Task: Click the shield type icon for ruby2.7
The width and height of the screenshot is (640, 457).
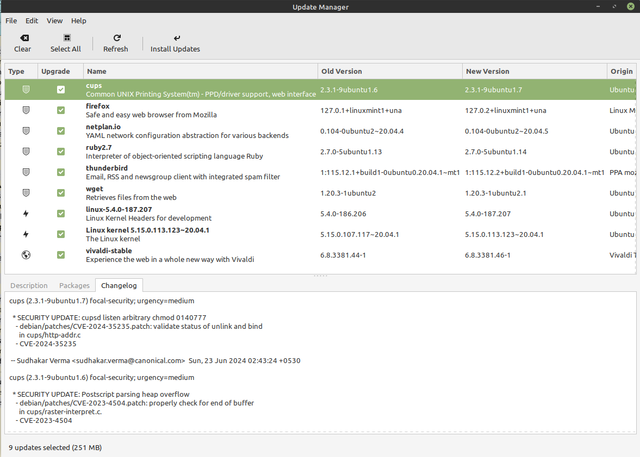Action: click(x=26, y=151)
